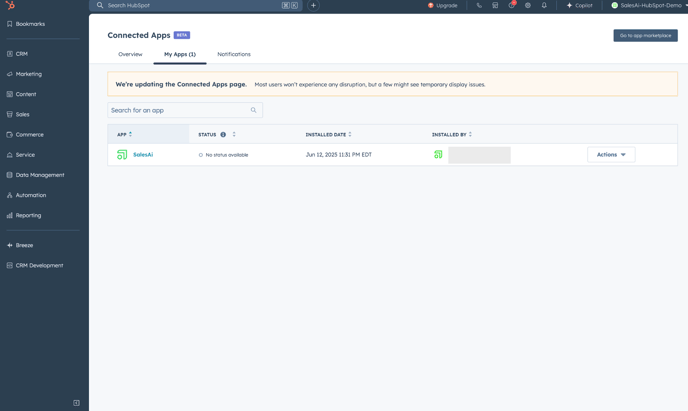
Task: Click the Status column info icon
Action: click(x=223, y=135)
